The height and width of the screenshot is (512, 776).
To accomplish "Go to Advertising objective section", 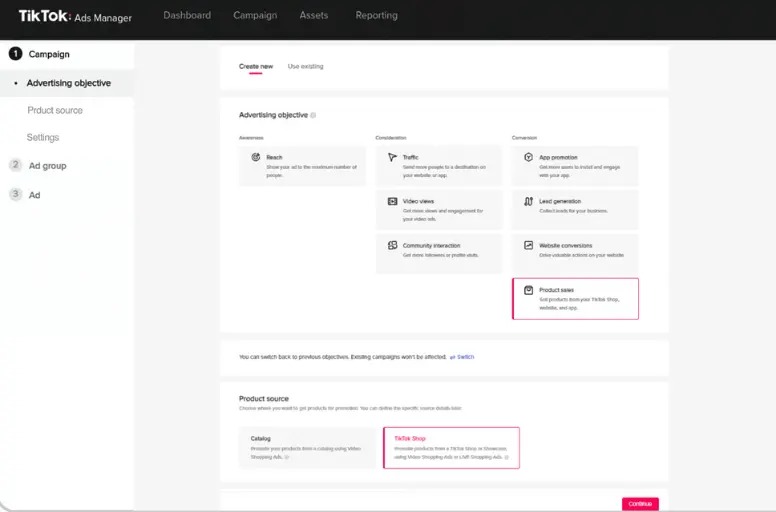I will pos(69,83).
